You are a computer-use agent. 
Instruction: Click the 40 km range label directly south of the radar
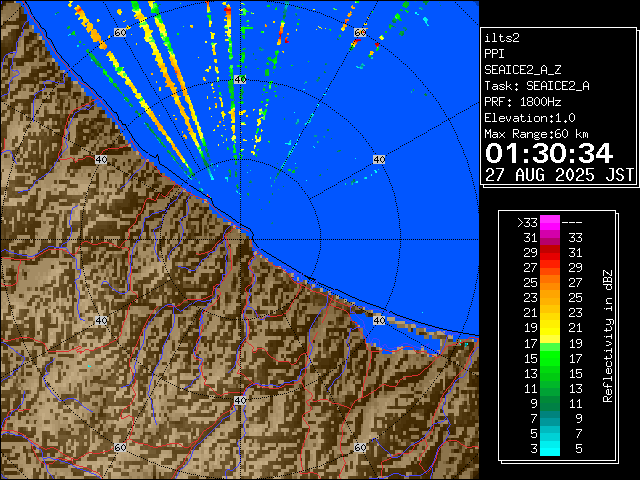(x=239, y=400)
